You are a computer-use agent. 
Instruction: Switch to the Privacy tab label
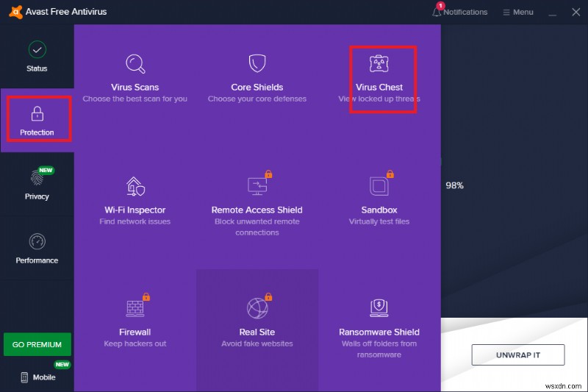[x=37, y=196]
